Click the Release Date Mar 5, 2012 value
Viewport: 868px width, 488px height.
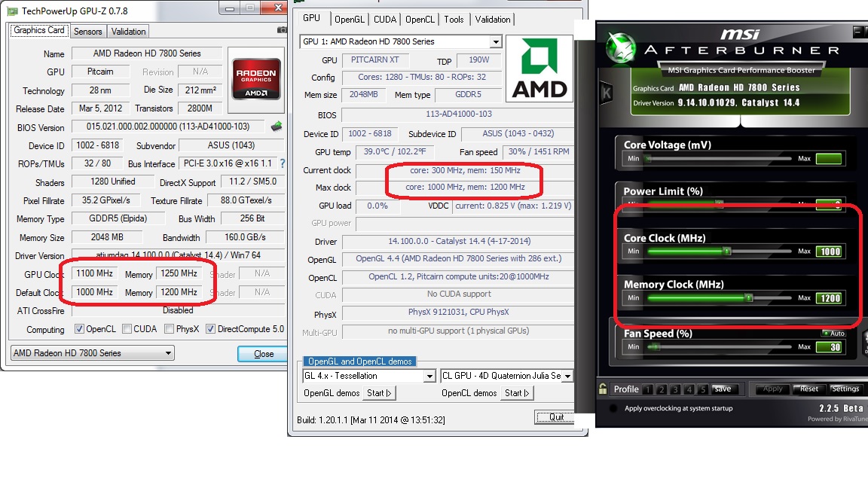[x=100, y=108]
